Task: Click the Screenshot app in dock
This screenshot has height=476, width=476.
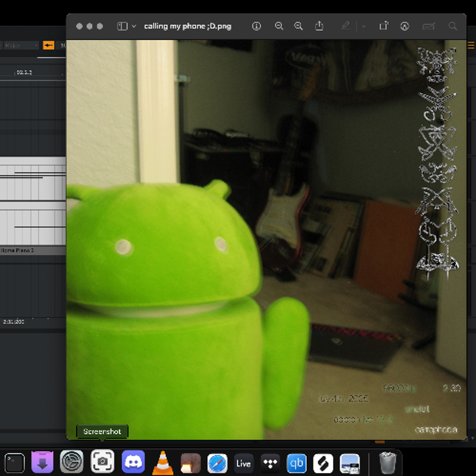Action: (102, 462)
